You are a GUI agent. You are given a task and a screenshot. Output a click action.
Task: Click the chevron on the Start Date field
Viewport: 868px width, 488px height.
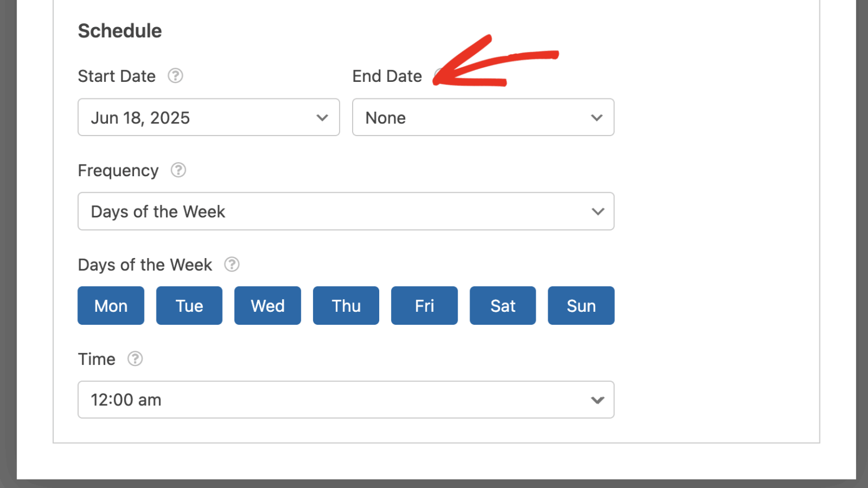coord(322,117)
